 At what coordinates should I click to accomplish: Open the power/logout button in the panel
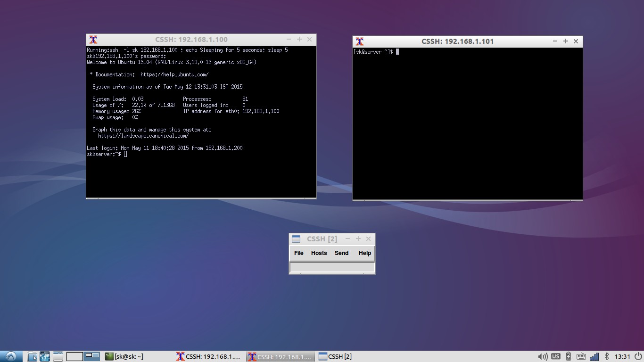pos(638,356)
